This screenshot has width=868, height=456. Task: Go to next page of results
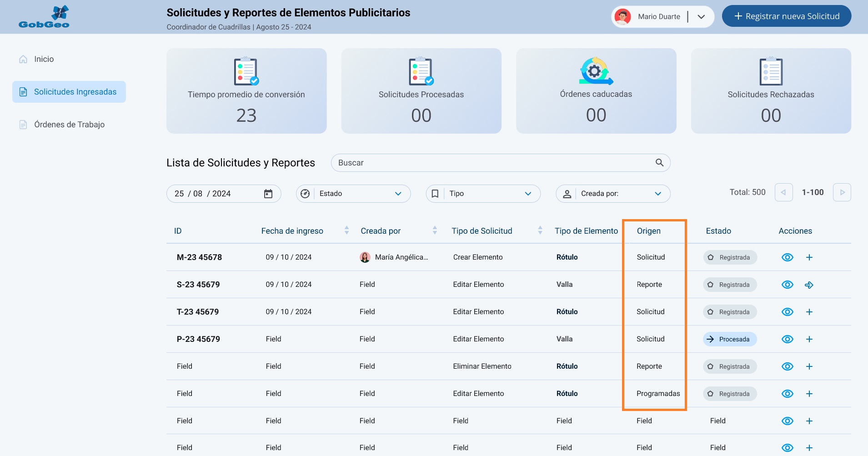[x=842, y=193]
